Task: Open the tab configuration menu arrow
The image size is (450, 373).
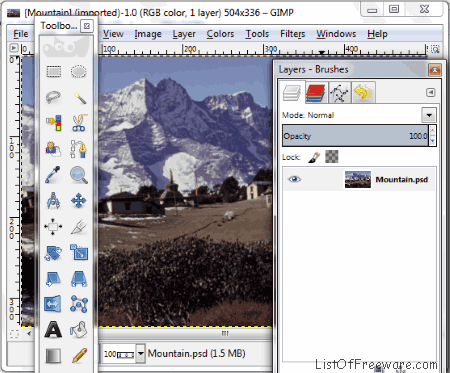Action: click(431, 92)
